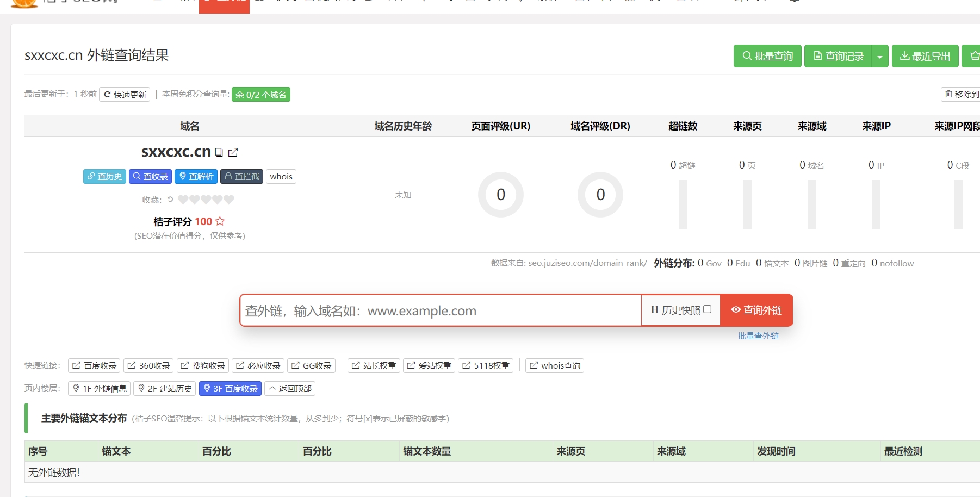Click the 0 超链 value

coord(683,165)
